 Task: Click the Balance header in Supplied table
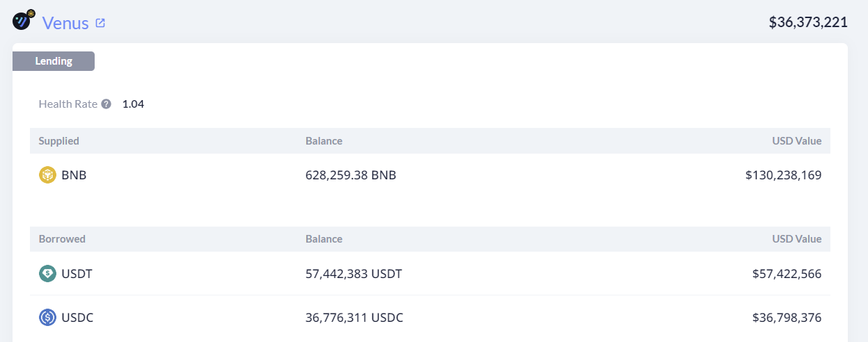[x=324, y=141]
